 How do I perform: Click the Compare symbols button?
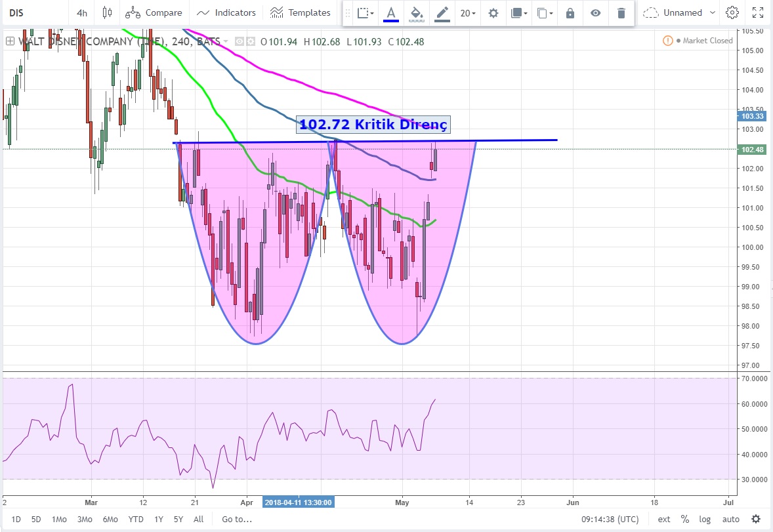pyautogui.click(x=154, y=12)
